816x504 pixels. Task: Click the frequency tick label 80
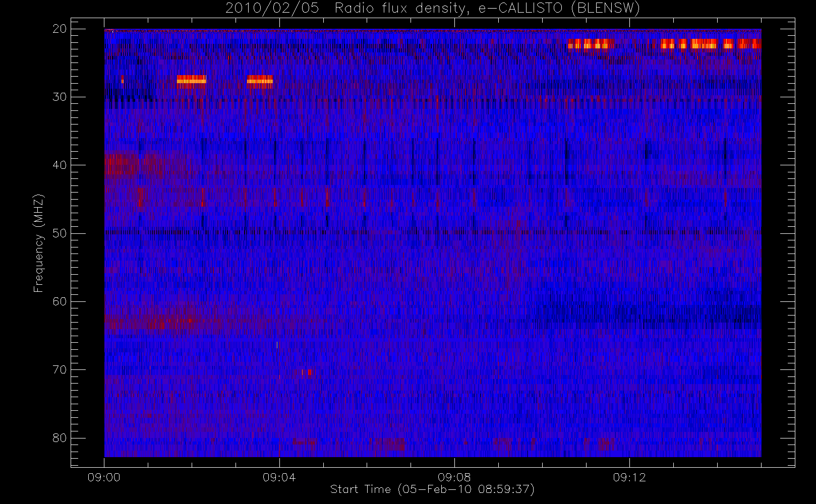click(60, 438)
